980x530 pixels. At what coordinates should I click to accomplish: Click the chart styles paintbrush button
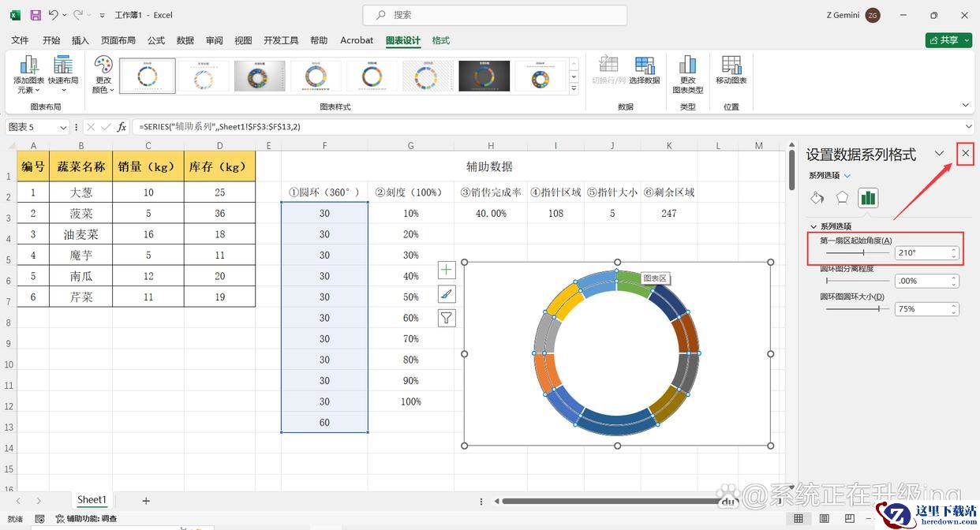[x=447, y=294]
